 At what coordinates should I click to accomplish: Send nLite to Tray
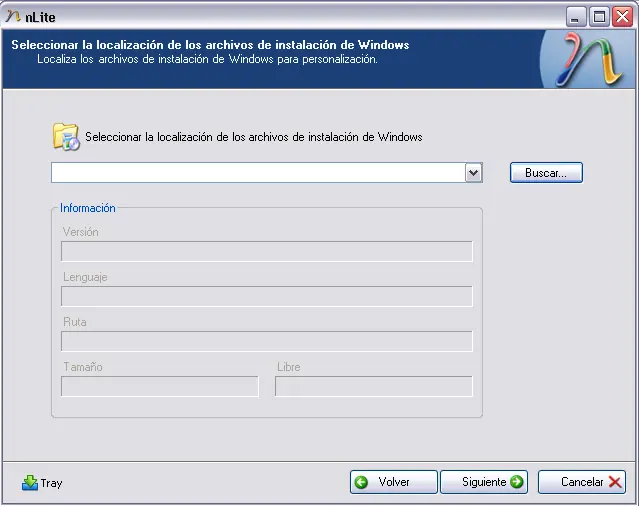tap(42, 483)
